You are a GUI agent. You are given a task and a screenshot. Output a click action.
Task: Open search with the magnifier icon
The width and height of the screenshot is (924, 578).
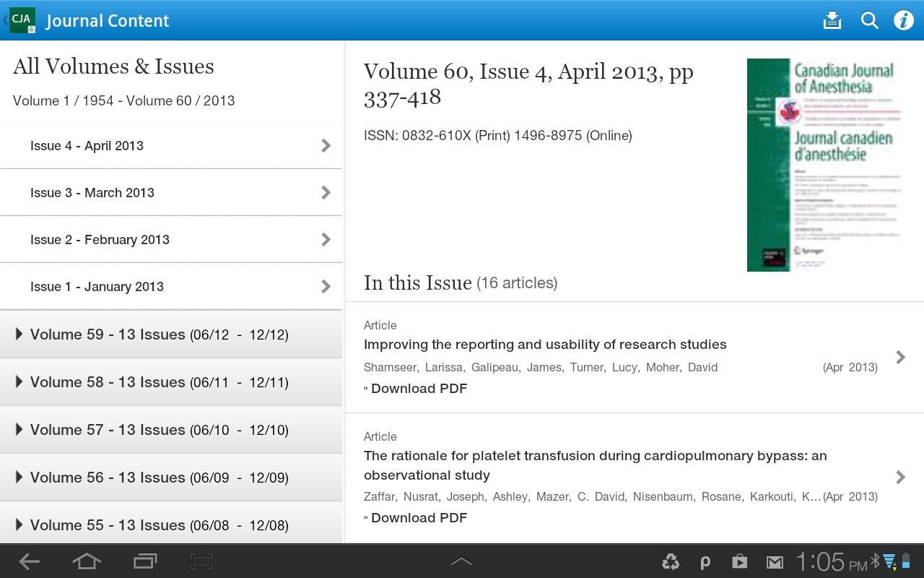click(869, 20)
